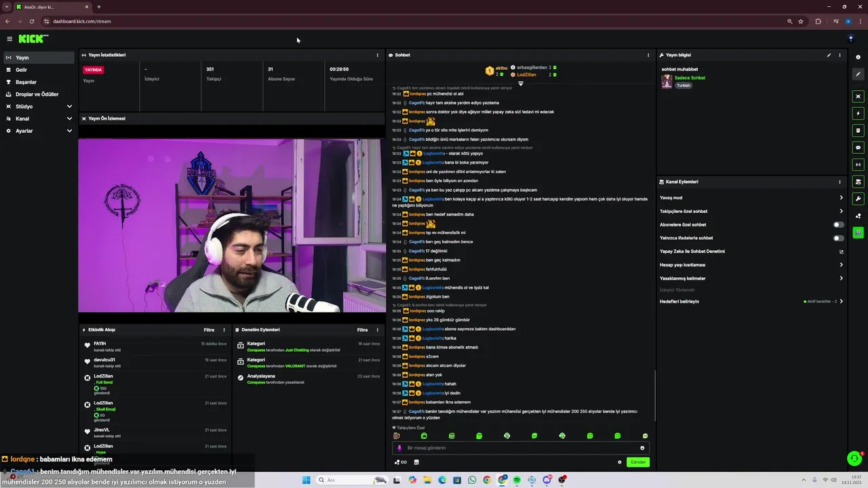Open WhatsApp from the taskbar
The width and height of the screenshot is (868, 488).
(x=472, y=480)
